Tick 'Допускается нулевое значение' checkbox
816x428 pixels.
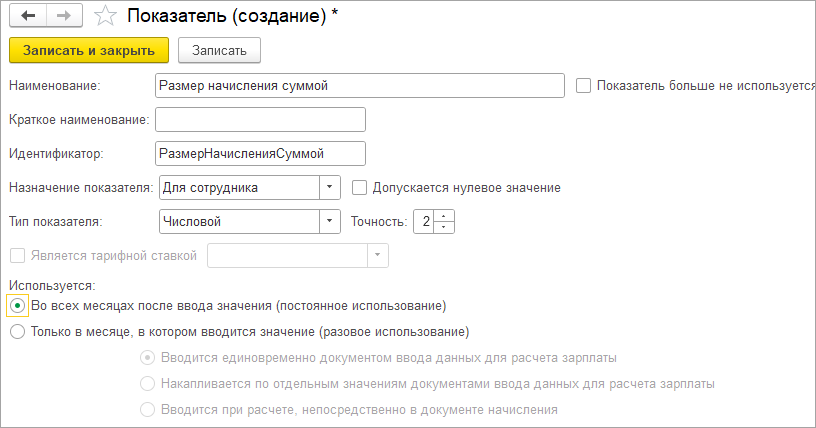360,187
